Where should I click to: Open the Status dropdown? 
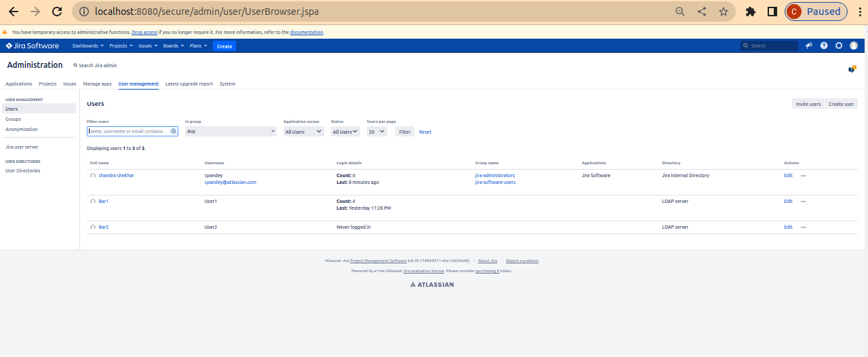coord(345,131)
